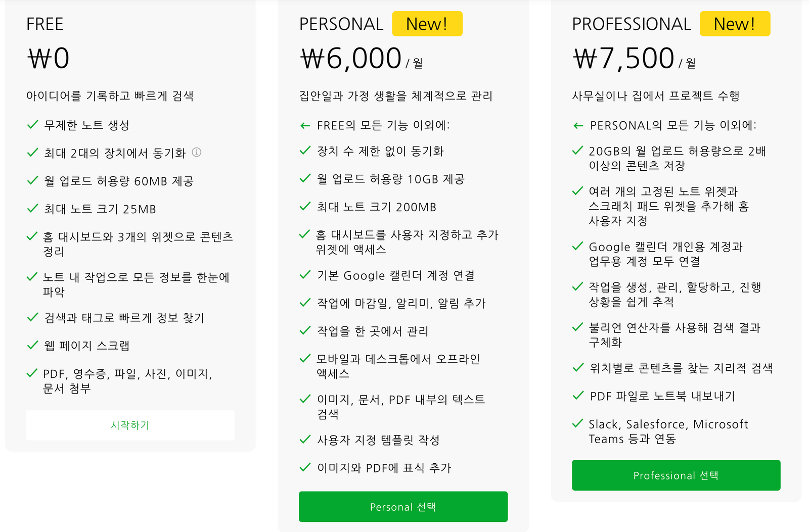Click the yellow New! badge beside PROFESSIONAL

click(734, 24)
